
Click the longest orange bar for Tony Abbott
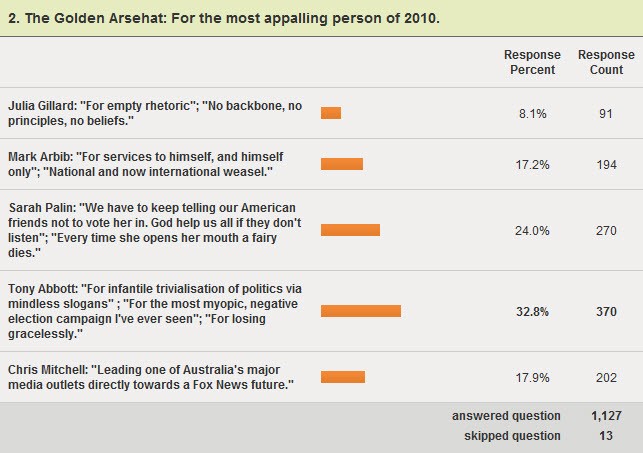pos(361,311)
